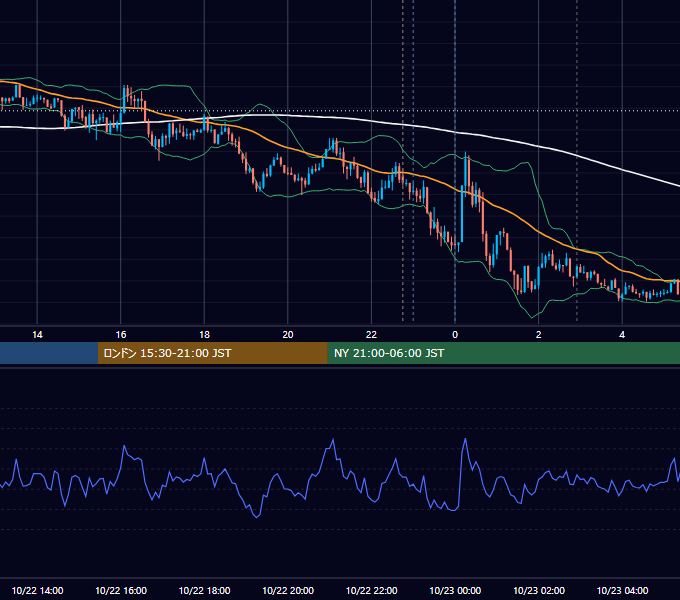Click the hour label 2 on time axis
The image size is (680, 600).
click(538, 335)
